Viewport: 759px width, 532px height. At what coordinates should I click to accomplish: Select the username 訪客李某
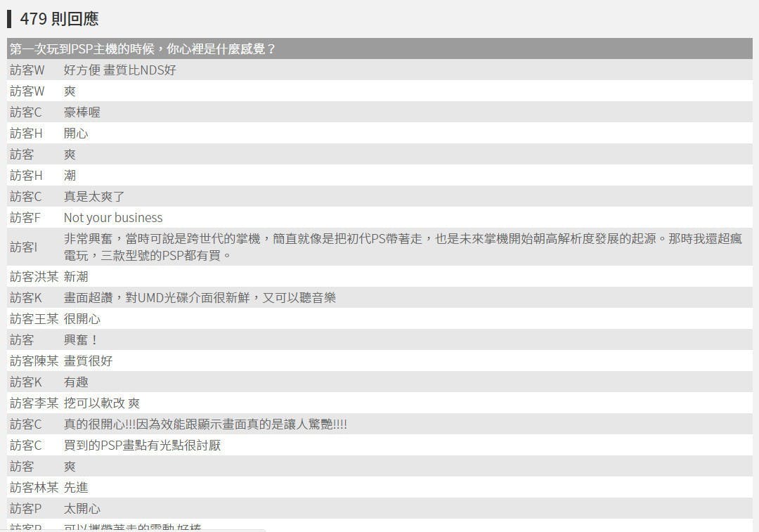click(x=34, y=403)
